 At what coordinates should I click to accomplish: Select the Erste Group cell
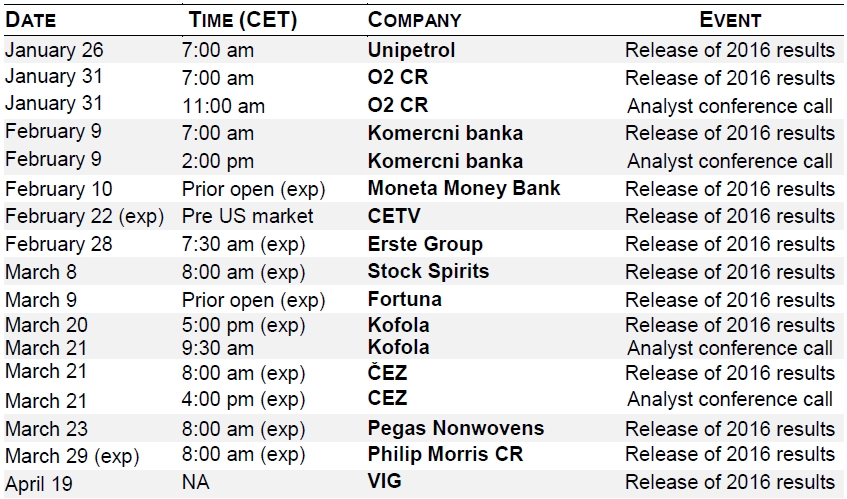(425, 244)
